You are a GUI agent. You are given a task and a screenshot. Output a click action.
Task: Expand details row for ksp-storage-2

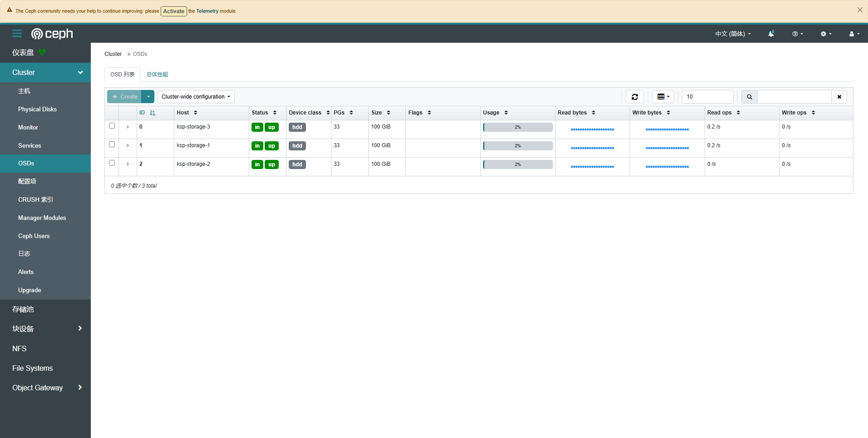[x=128, y=164]
